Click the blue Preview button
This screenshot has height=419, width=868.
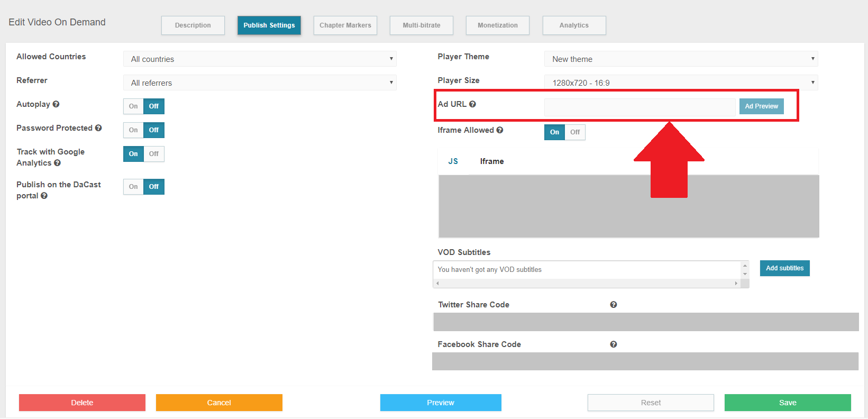441,403
